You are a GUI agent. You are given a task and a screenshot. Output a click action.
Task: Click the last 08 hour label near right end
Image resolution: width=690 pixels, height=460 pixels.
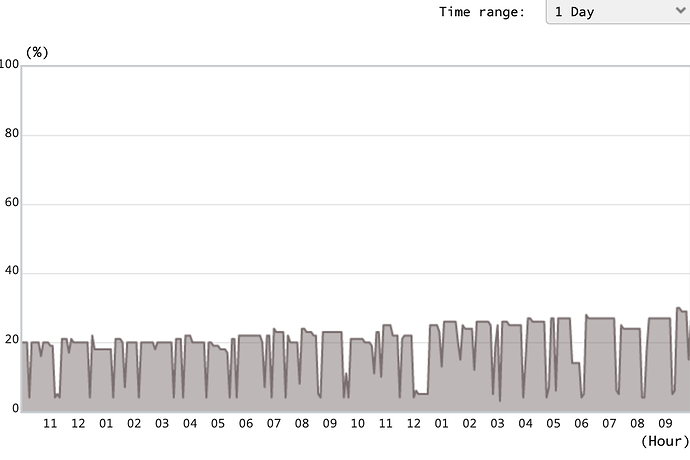pos(637,423)
